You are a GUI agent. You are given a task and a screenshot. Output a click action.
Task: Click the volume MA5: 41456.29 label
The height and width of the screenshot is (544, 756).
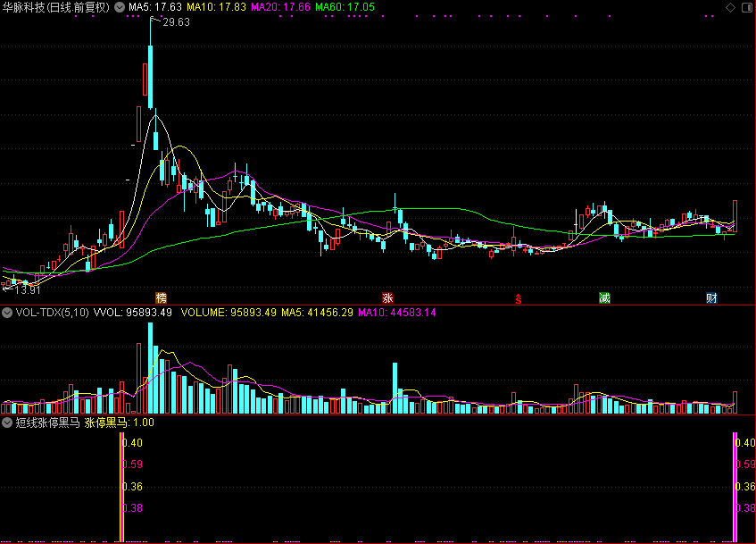pos(317,313)
